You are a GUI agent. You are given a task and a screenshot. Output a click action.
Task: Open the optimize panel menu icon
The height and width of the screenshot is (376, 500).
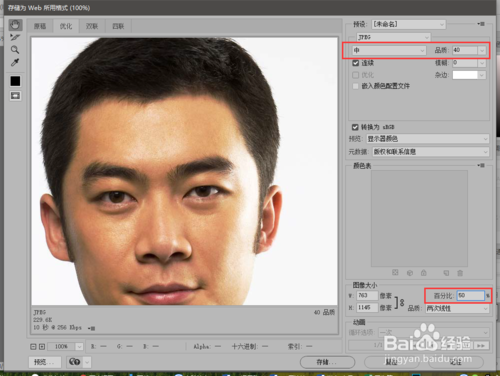(x=481, y=24)
